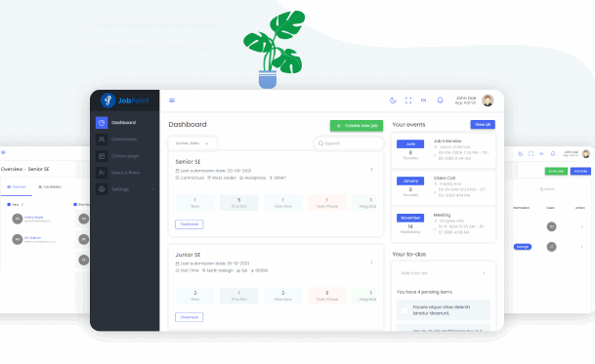This screenshot has width=595, height=364.
Task: Open notifications via the bell icon
Action: click(x=440, y=101)
